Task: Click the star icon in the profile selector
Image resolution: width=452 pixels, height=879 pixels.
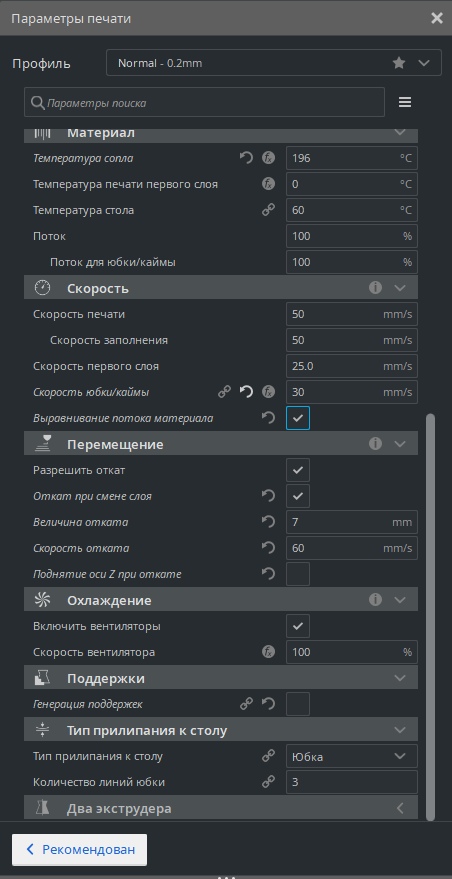Action: coord(399,63)
